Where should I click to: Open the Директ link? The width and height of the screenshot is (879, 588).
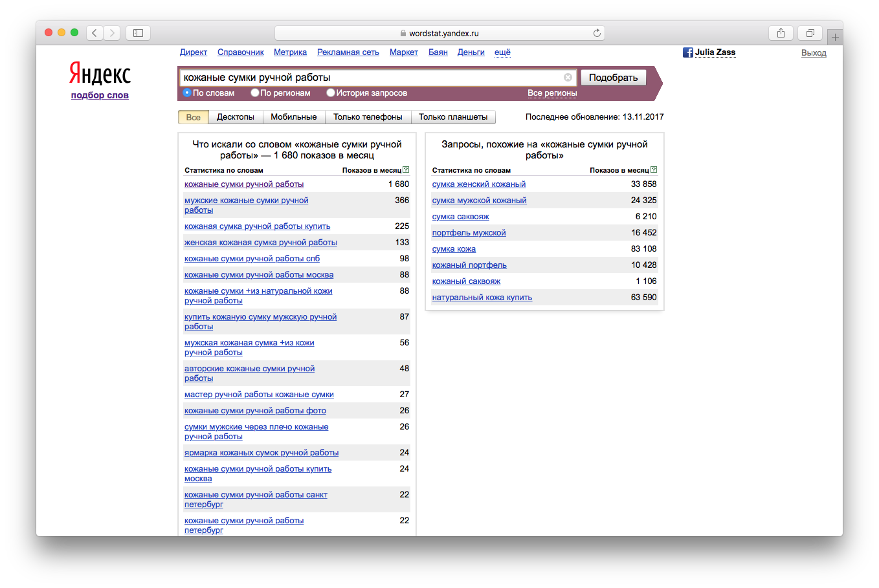[x=194, y=52]
